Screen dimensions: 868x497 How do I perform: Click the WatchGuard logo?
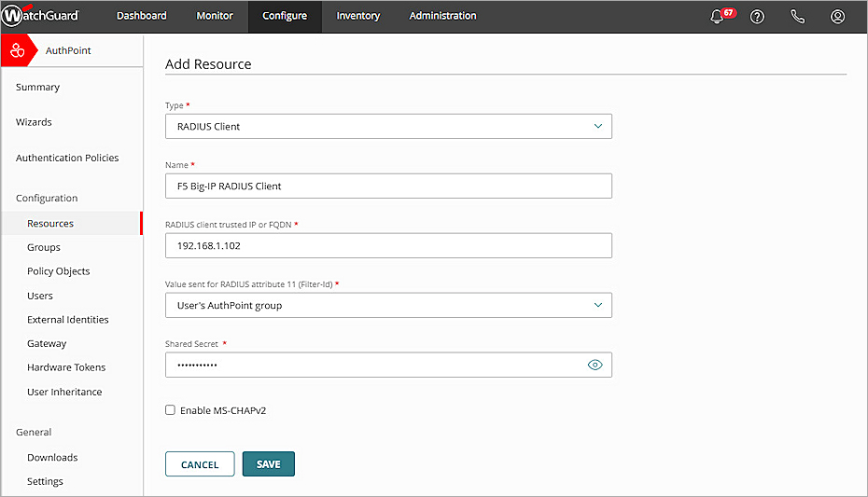click(40, 16)
